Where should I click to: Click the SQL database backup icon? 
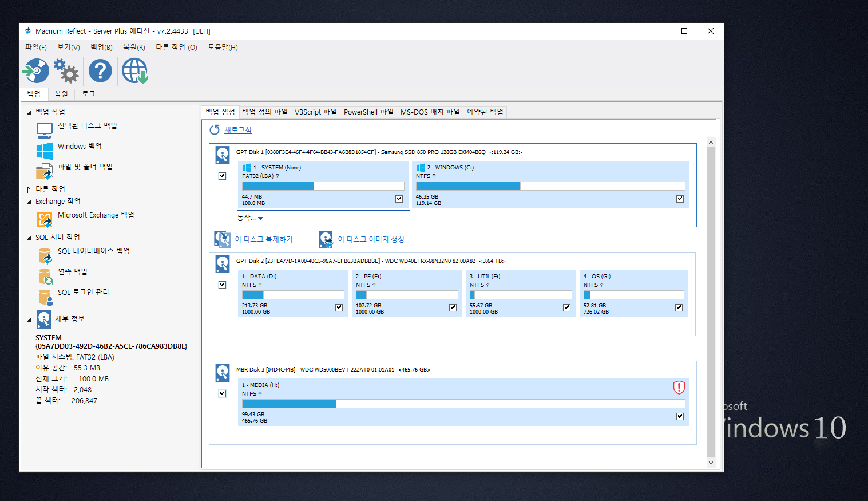tap(45, 256)
